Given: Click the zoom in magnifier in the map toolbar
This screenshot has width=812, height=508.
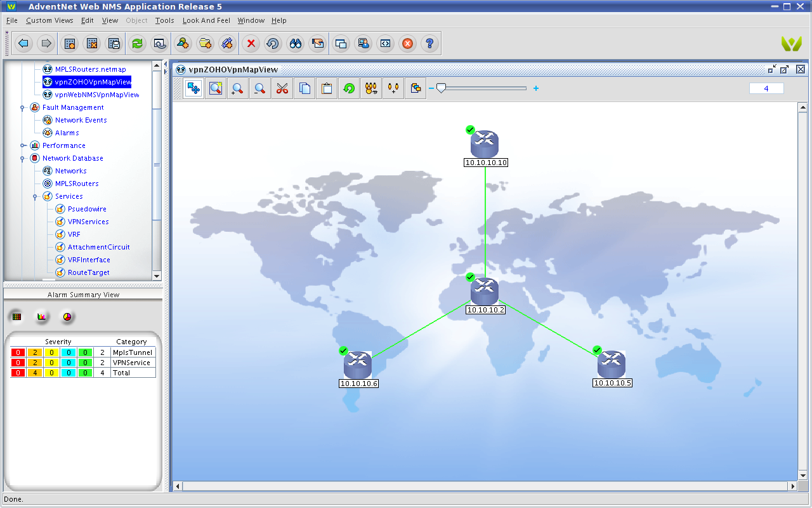Looking at the screenshot, I should click(238, 89).
